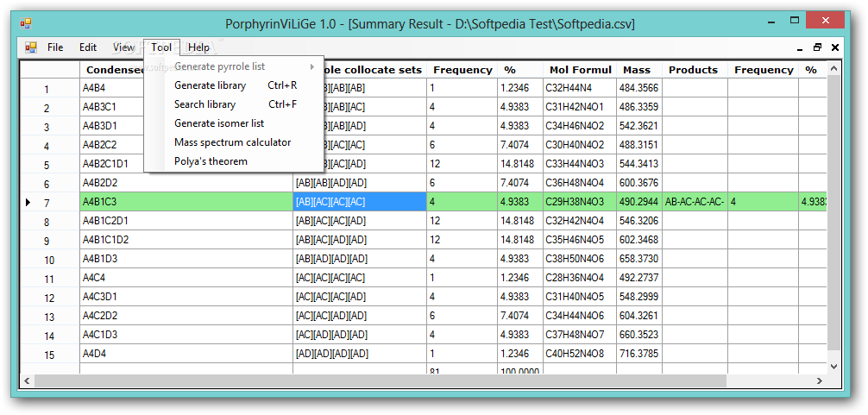Minimize the inner document window

click(x=800, y=48)
